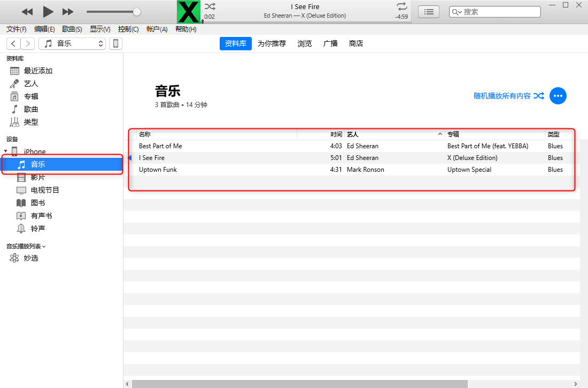The width and height of the screenshot is (588, 388).
Task: Open the 帐户(A) menu
Action: pyautogui.click(x=157, y=29)
